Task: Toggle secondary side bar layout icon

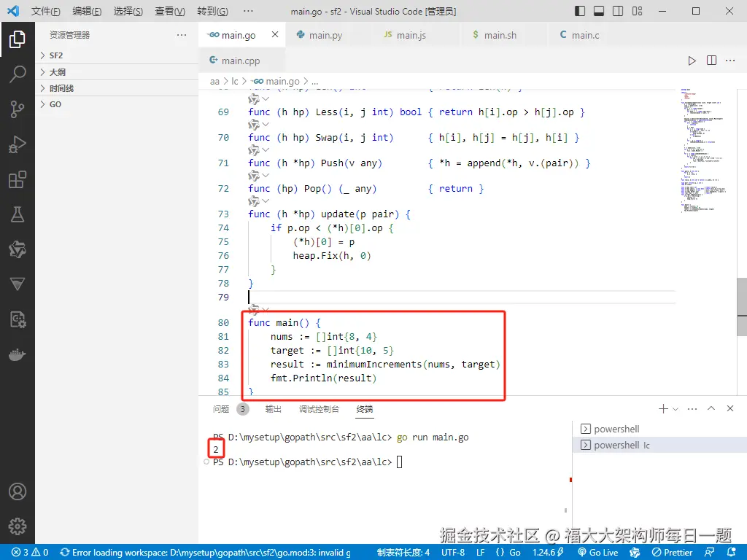Action: tap(618, 11)
